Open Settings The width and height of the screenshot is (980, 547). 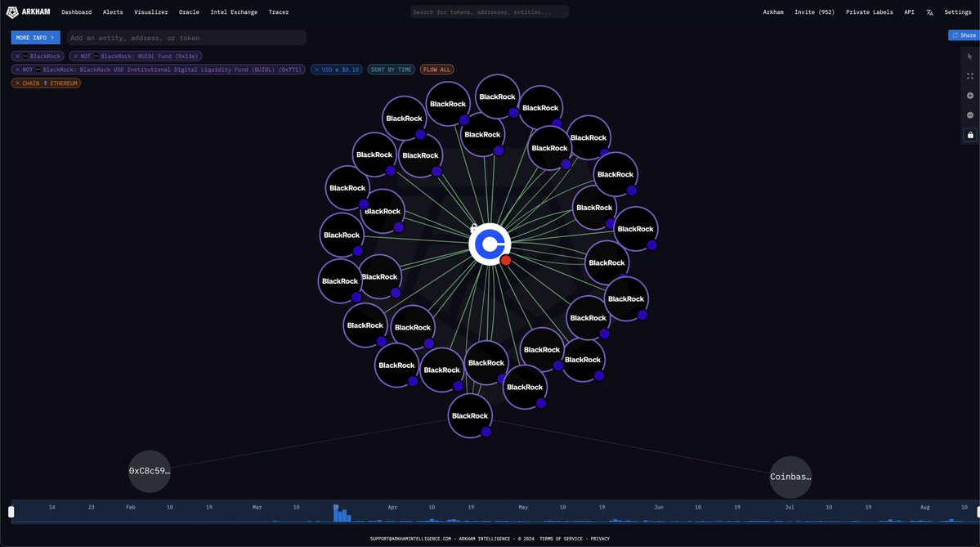point(957,12)
